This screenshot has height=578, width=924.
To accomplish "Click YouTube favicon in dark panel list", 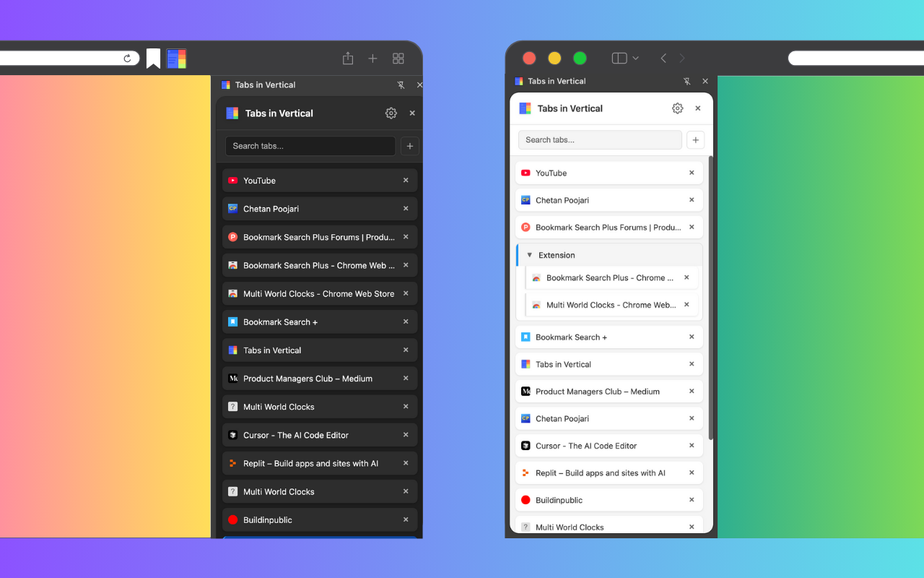I will pyautogui.click(x=232, y=181).
